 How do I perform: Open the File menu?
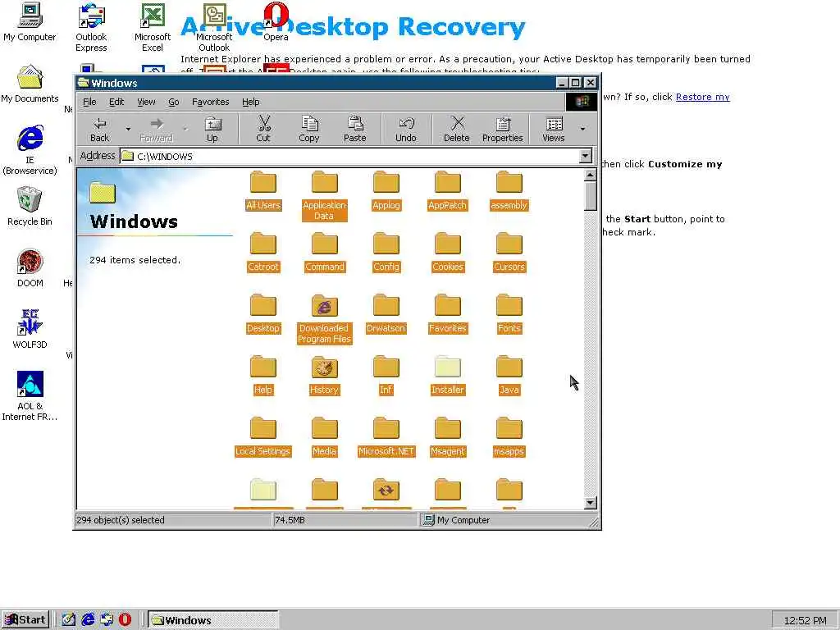pyautogui.click(x=89, y=102)
